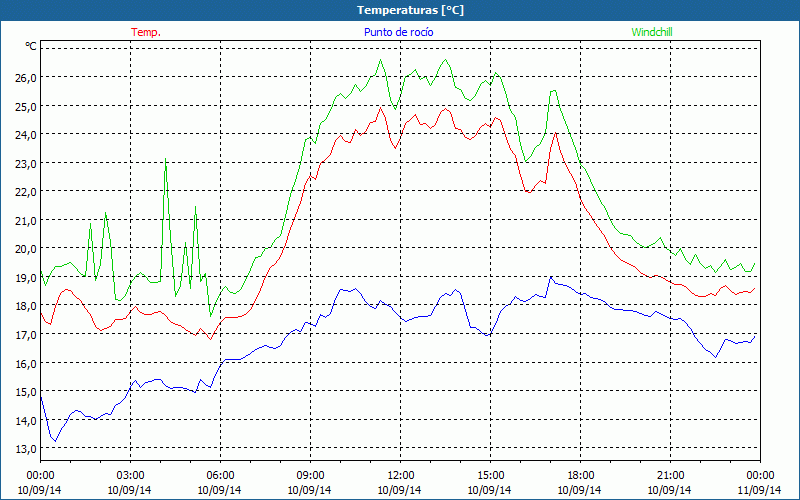Screen dimensions: 800x500
Task: Click the 24,0 y-axis value
Action: coord(27,135)
